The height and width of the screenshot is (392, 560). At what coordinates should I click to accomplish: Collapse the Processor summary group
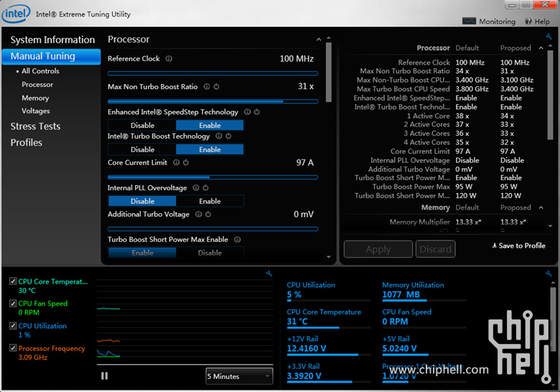click(541, 48)
